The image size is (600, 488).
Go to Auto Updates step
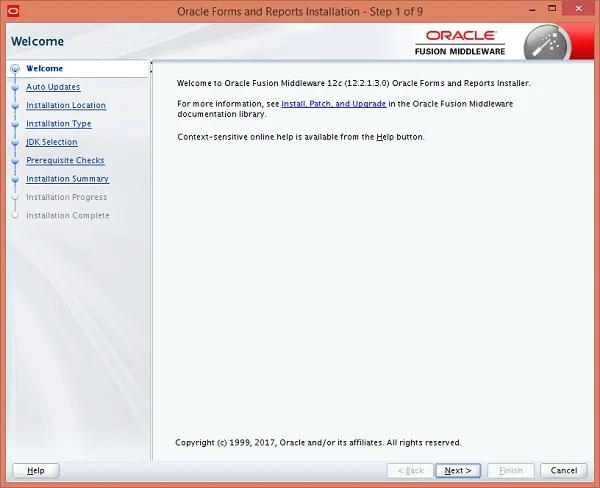(53, 87)
